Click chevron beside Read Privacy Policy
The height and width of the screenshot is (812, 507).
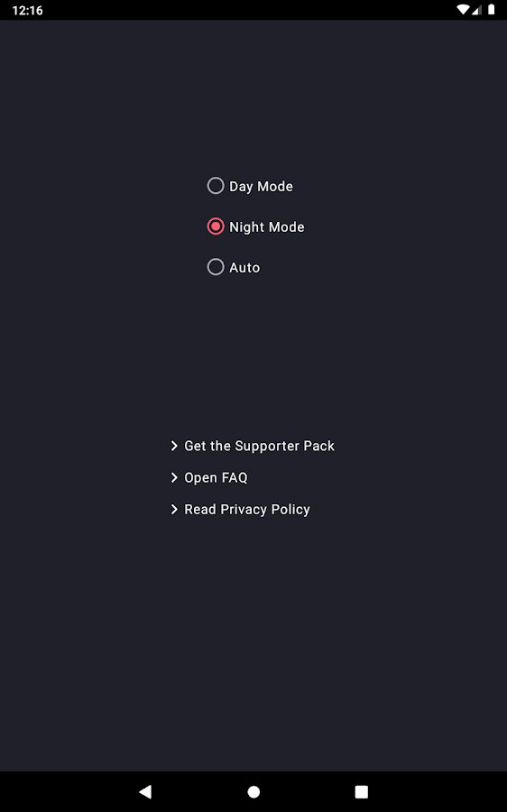[x=174, y=510]
